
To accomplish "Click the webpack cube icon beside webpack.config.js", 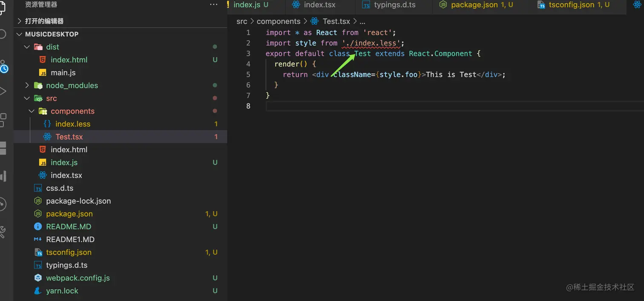I will (38, 278).
